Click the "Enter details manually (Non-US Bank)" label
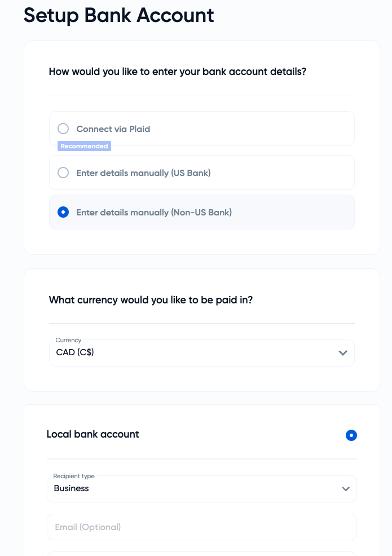 (x=154, y=212)
